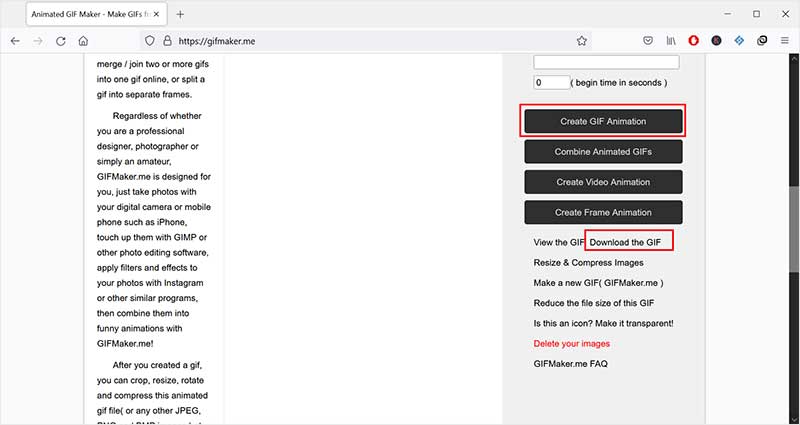Go to the browser home page
The height and width of the screenshot is (425, 800).
pos(84,41)
